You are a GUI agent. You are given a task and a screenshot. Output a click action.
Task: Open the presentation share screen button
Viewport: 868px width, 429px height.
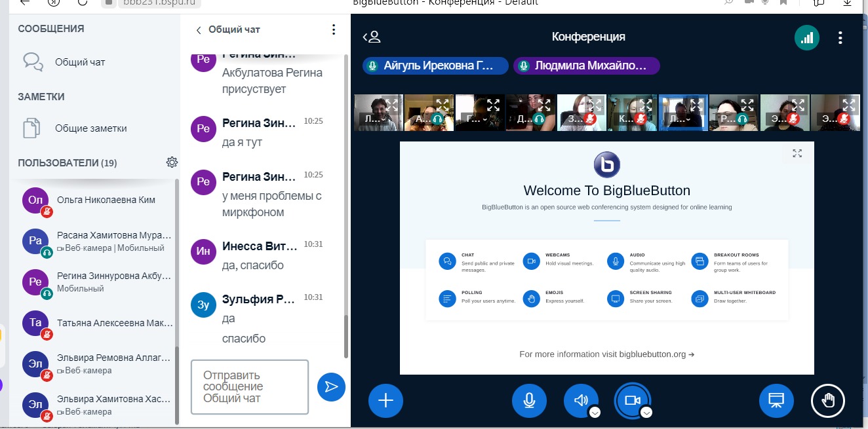776,400
